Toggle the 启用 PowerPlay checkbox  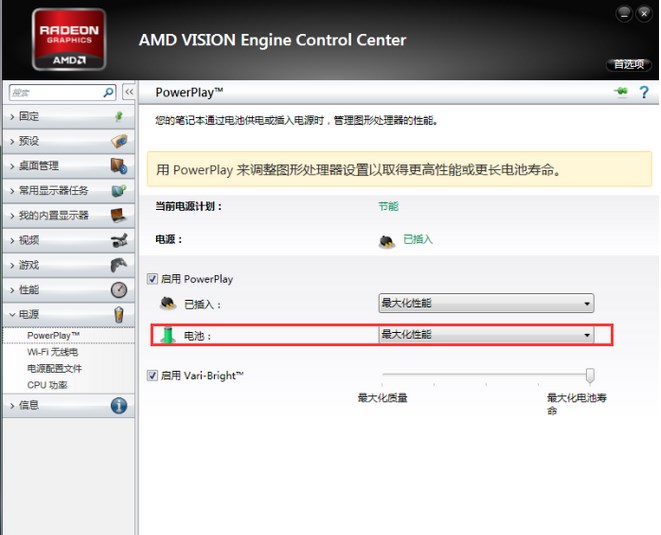click(x=152, y=279)
